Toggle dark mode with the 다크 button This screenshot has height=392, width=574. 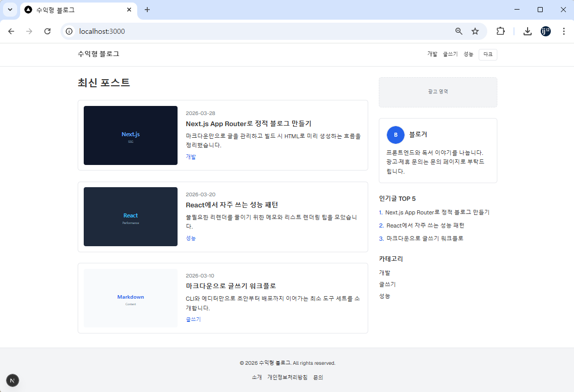click(x=487, y=54)
